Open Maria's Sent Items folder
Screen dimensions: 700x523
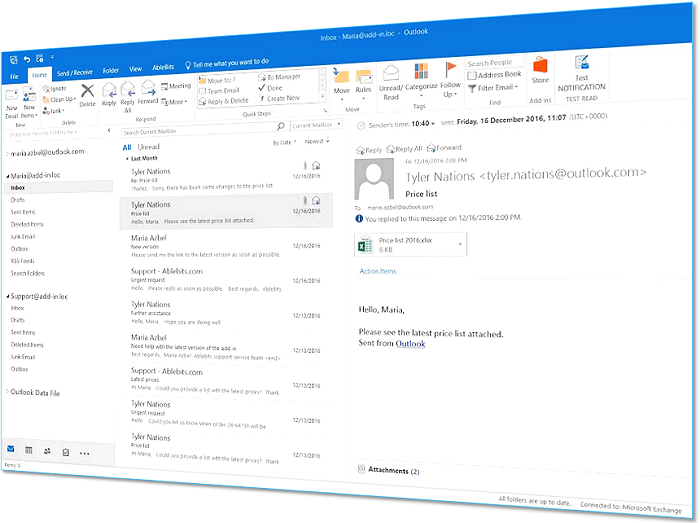(x=23, y=212)
